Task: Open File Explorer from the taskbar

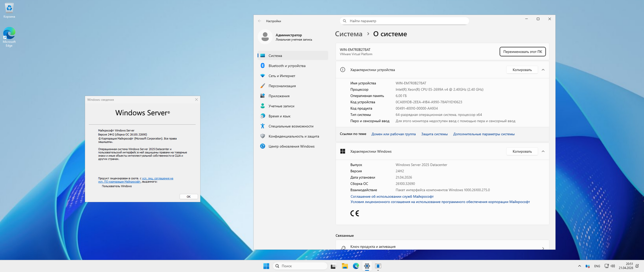Action: 344,266
